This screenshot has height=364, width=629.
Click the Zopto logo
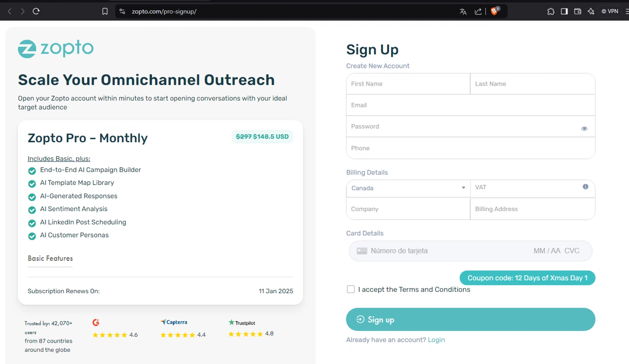[x=56, y=49]
